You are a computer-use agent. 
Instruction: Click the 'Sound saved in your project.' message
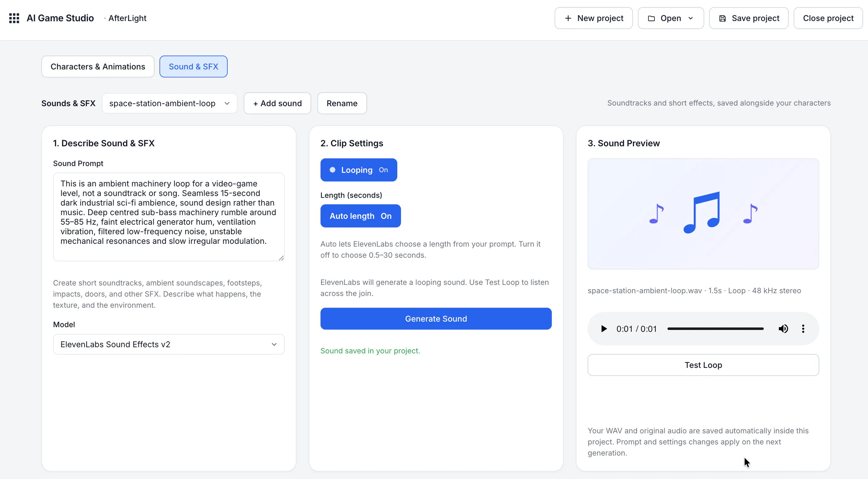[x=370, y=351]
